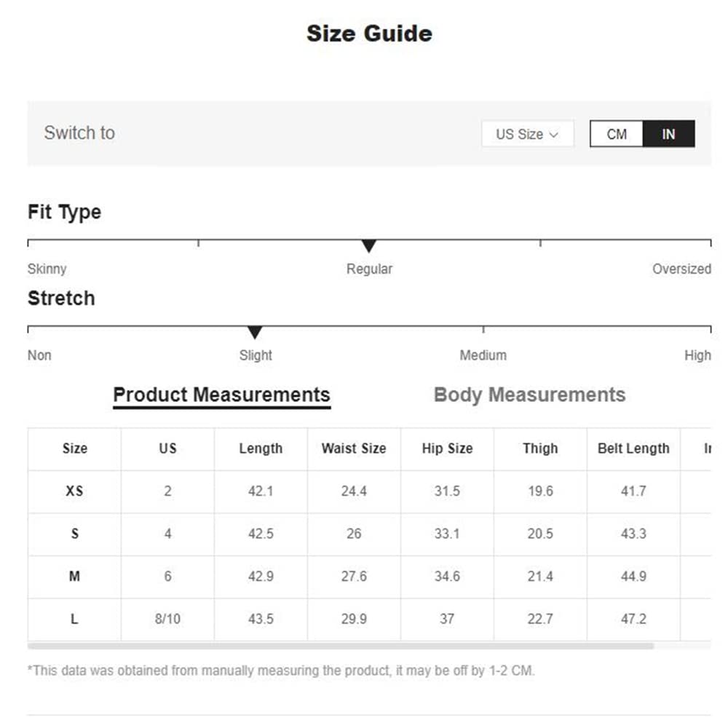The height and width of the screenshot is (728, 728).
Task: Select the L size row label
Action: tap(74, 620)
